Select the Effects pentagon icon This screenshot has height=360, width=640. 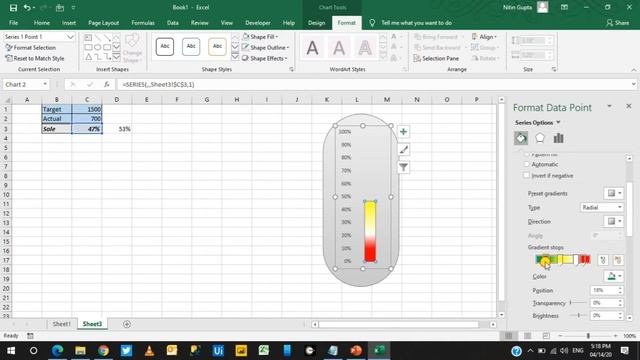(540, 138)
